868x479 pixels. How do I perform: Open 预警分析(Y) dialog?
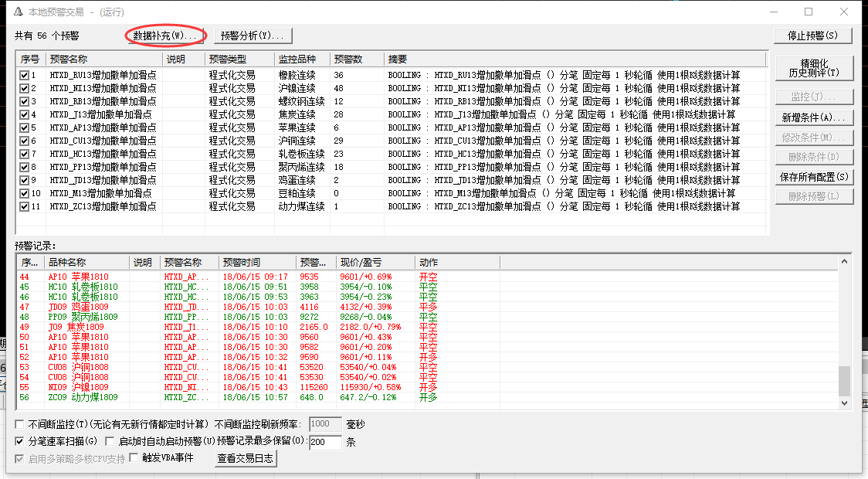[x=253, y=36]
